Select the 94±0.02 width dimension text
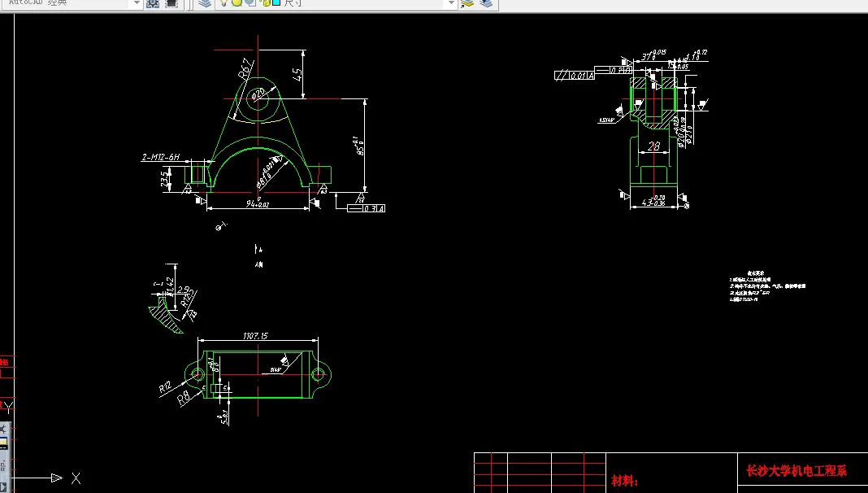Viewport: 868px width, 493px height. pos(258,204)
